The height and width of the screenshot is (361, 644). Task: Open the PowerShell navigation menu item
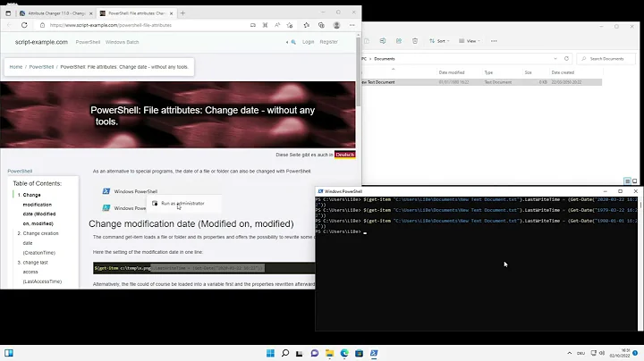coord(88,42)
